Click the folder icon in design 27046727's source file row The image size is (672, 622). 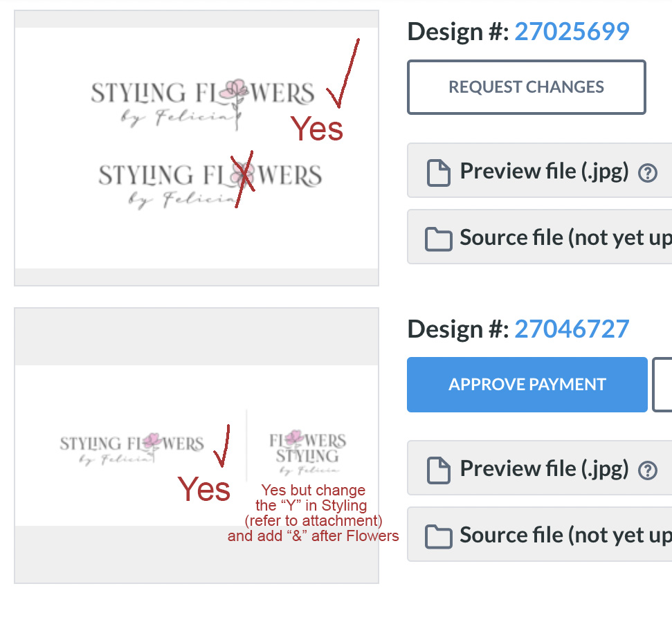click(439, 536)
